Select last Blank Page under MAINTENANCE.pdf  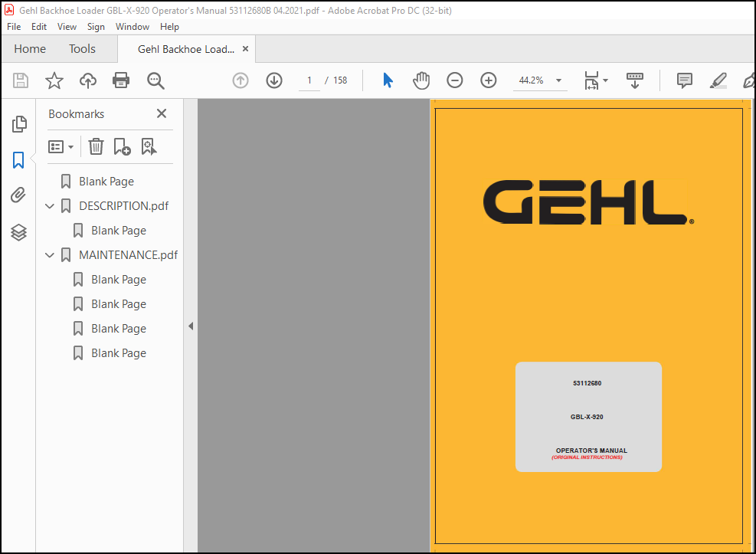pos(119,353)
